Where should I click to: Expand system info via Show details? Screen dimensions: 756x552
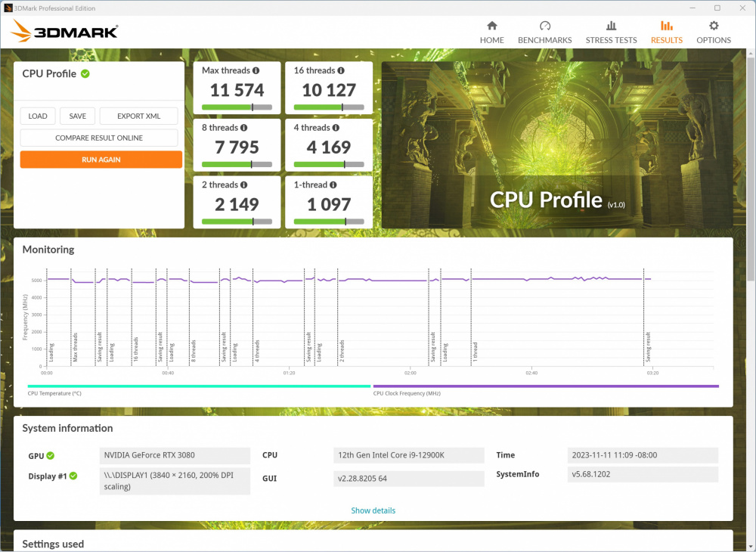(373, 510)
